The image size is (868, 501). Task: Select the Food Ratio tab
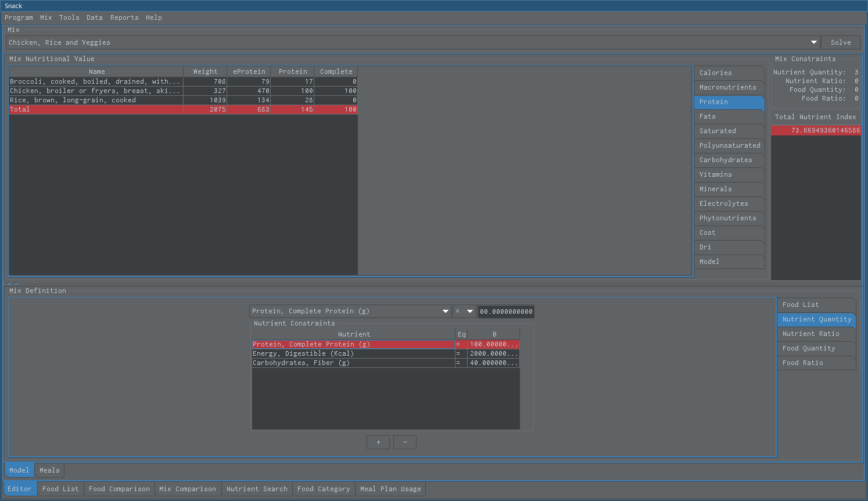point(816,363)
